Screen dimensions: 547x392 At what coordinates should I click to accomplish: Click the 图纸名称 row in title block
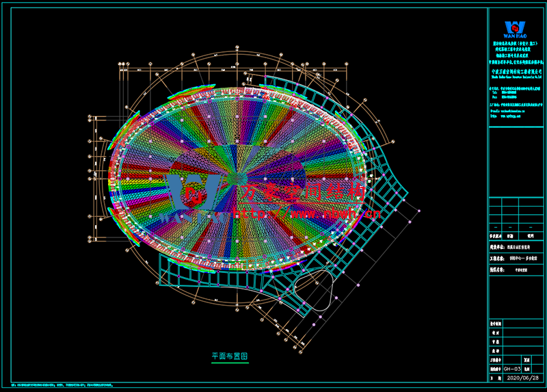(516, 270)
